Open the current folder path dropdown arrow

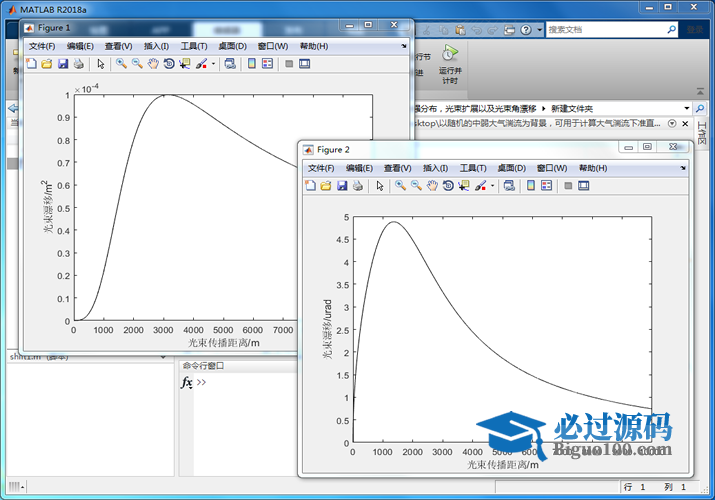(687, 108)
